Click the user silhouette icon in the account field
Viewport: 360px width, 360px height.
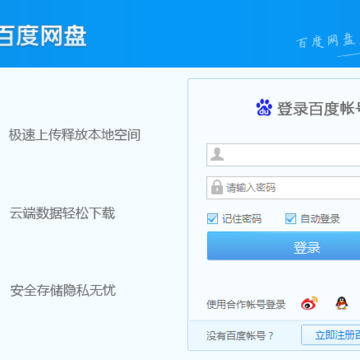[217, 154]
